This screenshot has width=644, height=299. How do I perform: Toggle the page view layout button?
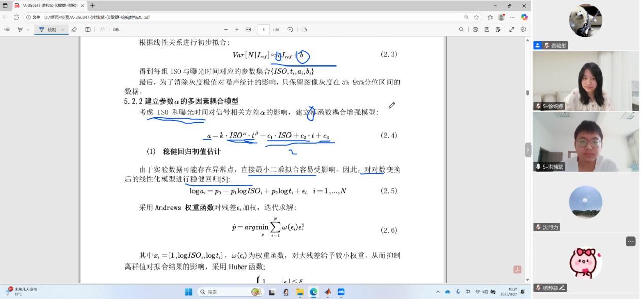pos(304,30)
